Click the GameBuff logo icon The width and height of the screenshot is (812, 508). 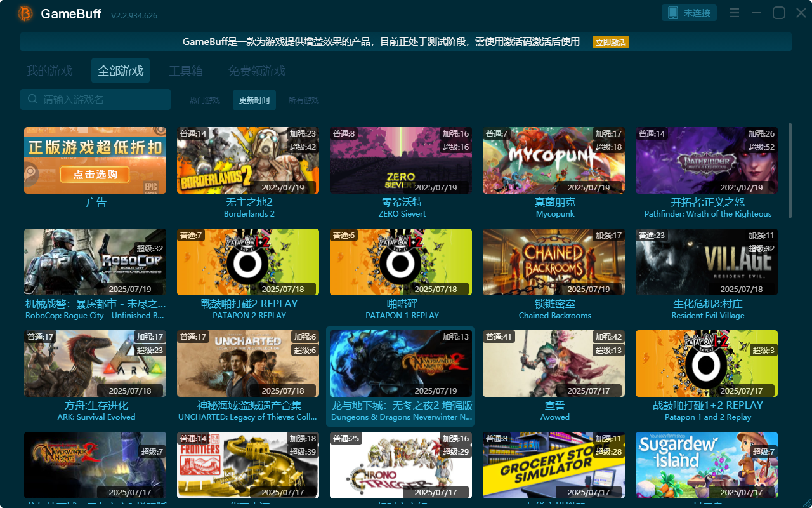coord(24,13)
